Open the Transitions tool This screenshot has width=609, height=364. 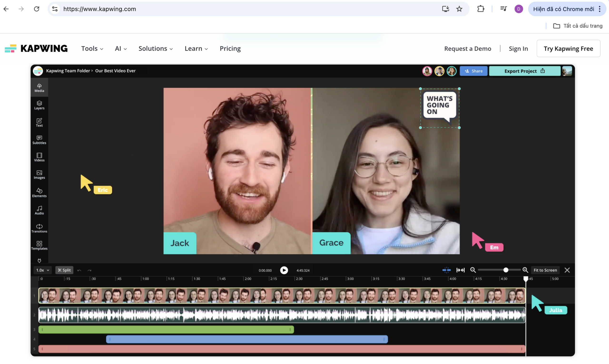click(x=39, y=228)
